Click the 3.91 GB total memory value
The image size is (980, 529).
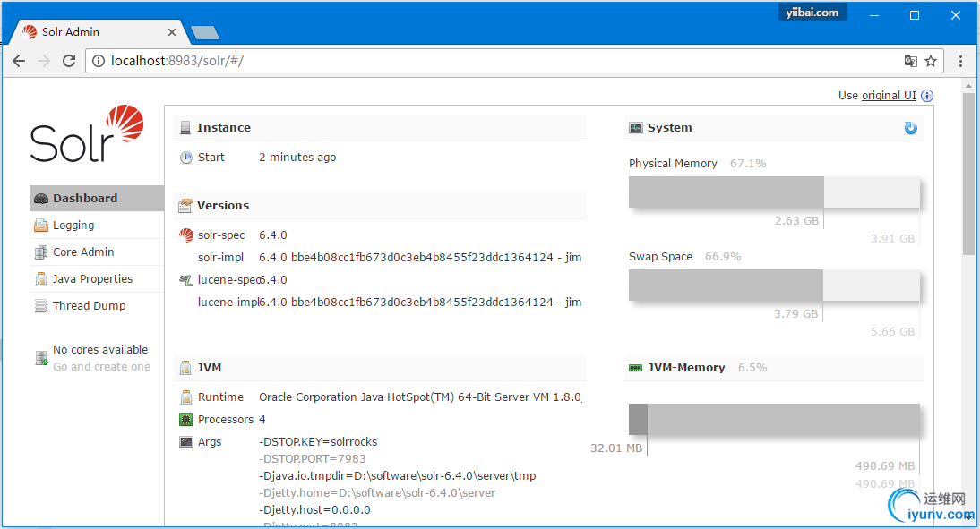point(892,239)
